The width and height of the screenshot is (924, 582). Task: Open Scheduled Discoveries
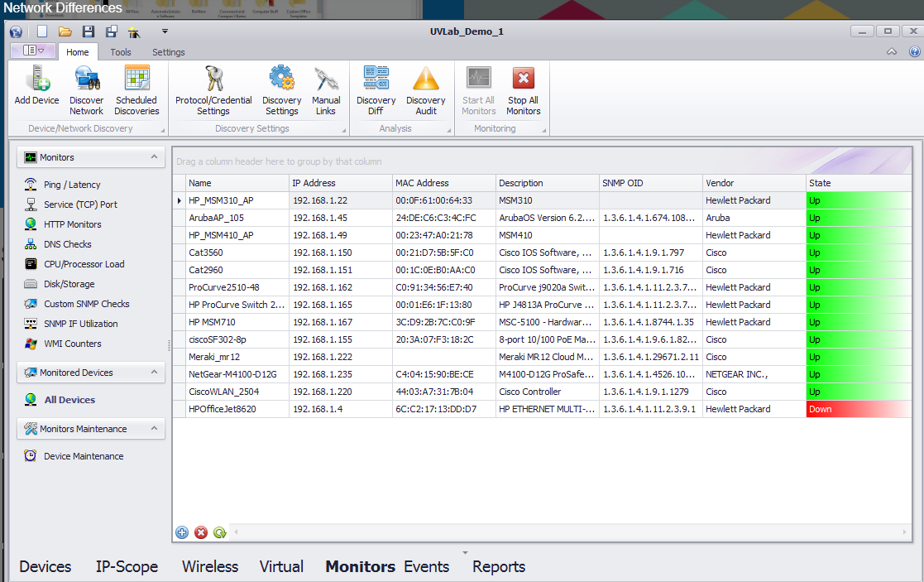(136, 89)
